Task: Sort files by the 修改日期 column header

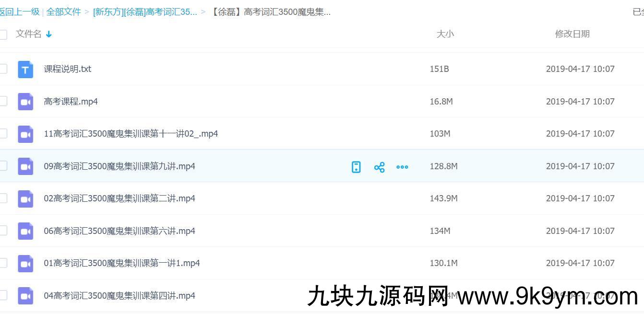Action: (x=572, y=34)
